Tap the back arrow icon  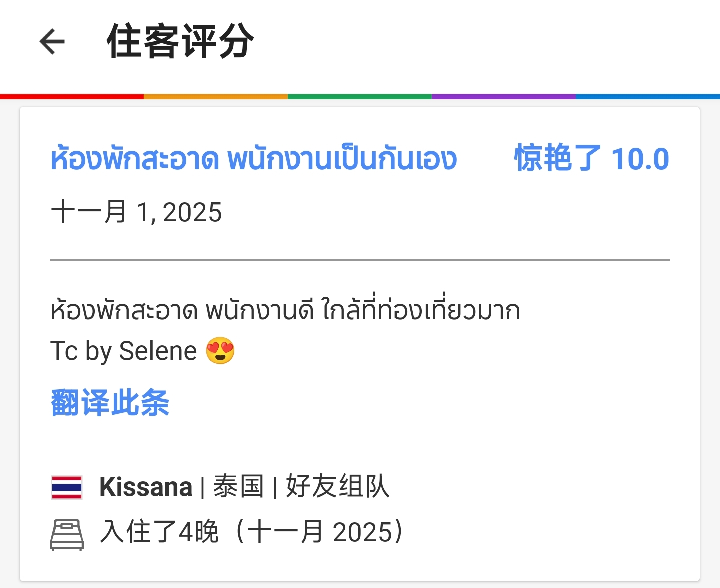[52, 41]
